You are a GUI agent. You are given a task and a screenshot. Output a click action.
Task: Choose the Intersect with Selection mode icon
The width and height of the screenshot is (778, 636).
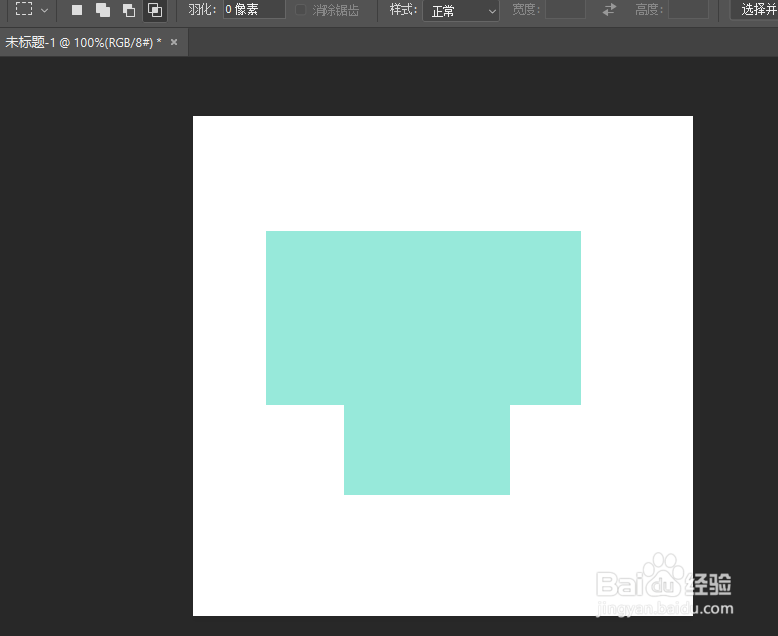155,10
